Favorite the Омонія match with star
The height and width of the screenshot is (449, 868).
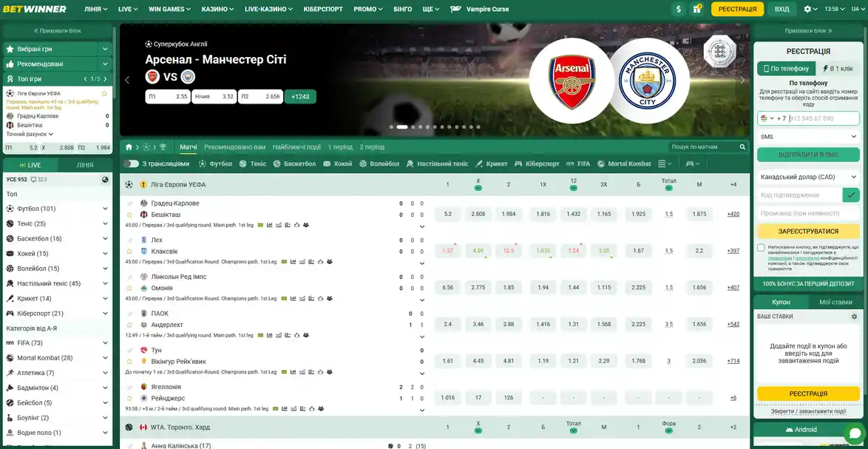[x=129, y=288]
